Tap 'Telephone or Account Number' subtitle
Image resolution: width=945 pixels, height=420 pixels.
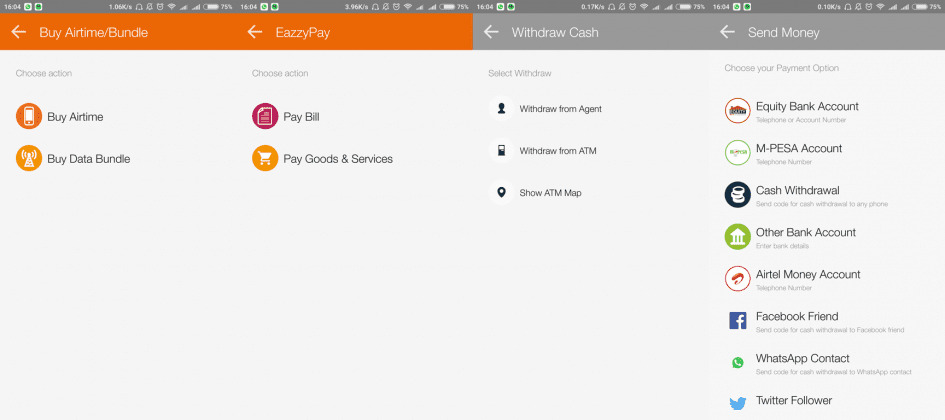(801, 120)
